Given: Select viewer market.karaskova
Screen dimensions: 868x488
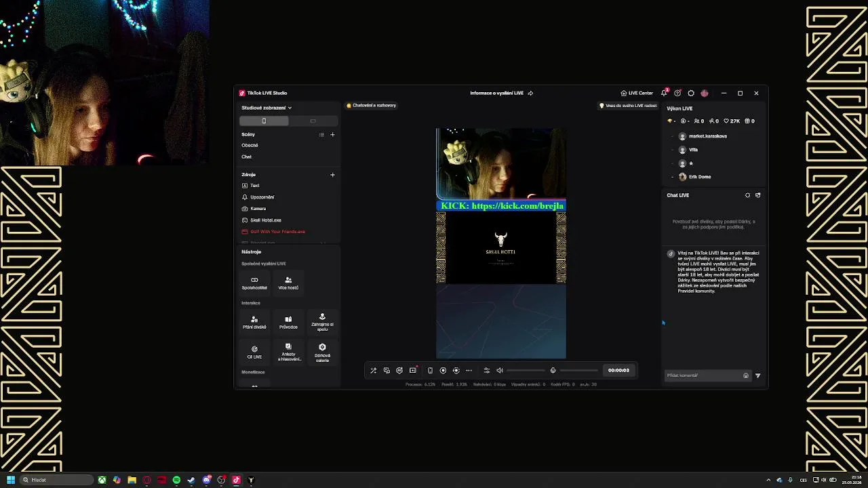Looking at the screenshot, I should pyautogui.click(x=703, y=136).
